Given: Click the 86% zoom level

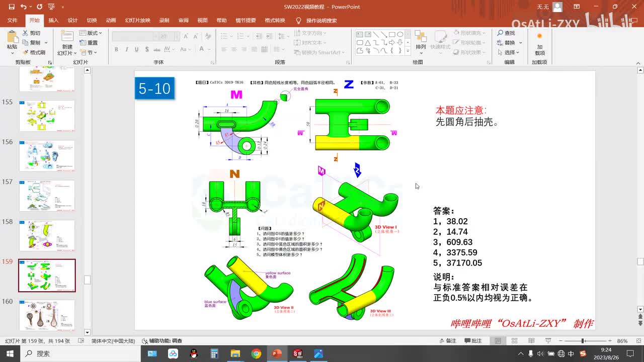Looking at the screenshot, I should point(622,341).
